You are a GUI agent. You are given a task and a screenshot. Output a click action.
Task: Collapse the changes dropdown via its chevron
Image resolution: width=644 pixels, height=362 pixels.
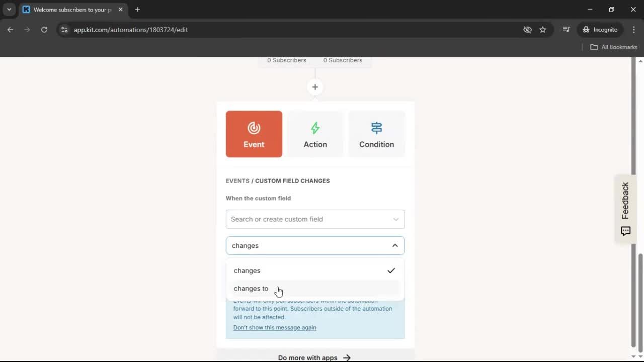click(x=395, y=245)
